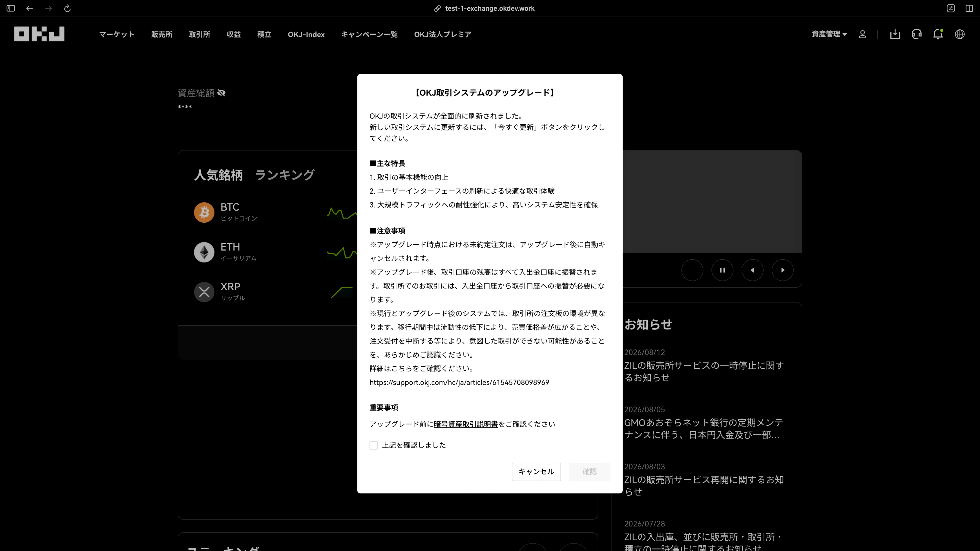Viewport: 980px width, 551px height.
Task: Open the notifications bell icon
Action: [938, 34]
